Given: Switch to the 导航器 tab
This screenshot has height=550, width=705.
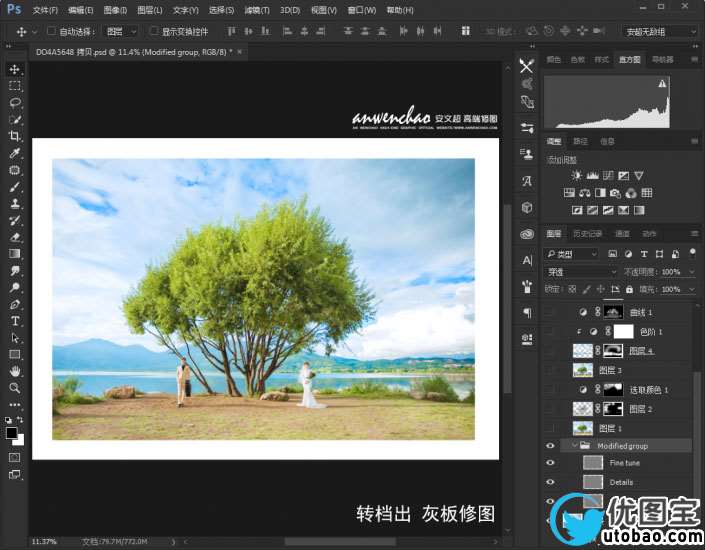Looking at the screenshot, I should tap(662, 59).
